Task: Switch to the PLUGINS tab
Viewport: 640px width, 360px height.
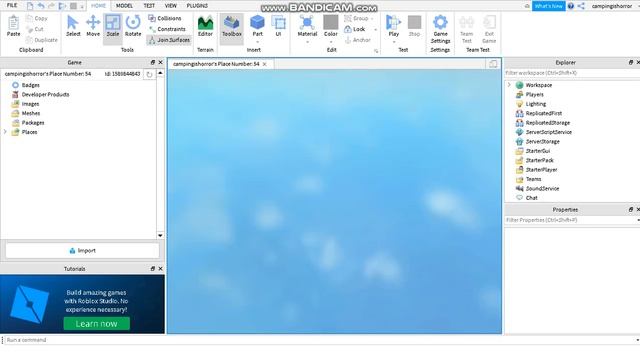Action: pos(197,6)
